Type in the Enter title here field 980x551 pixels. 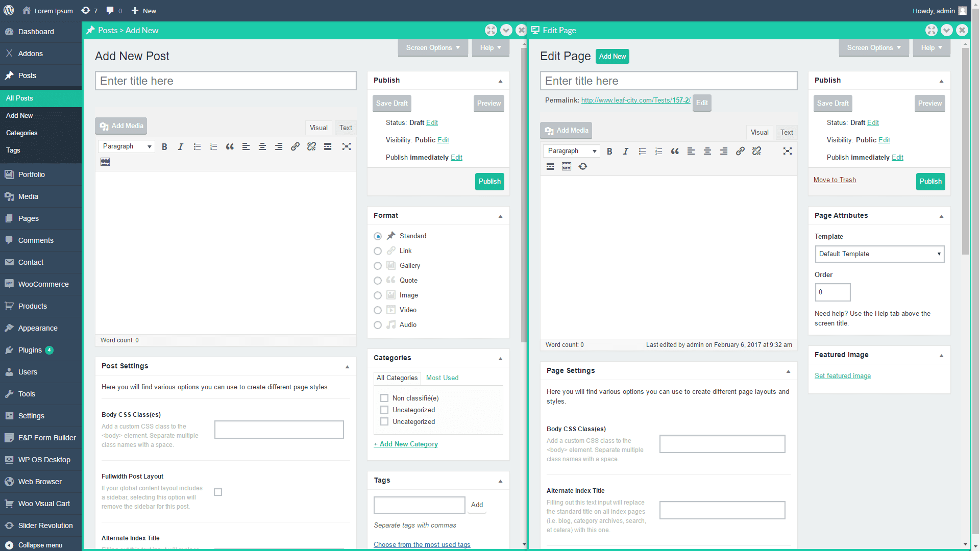[x=226, y=81]
